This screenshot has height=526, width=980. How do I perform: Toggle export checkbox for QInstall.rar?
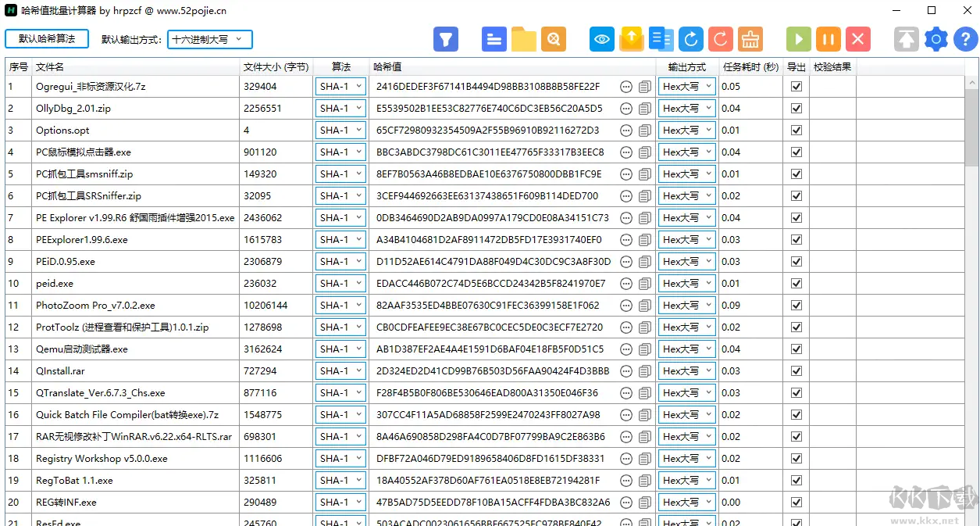(796, 371)
